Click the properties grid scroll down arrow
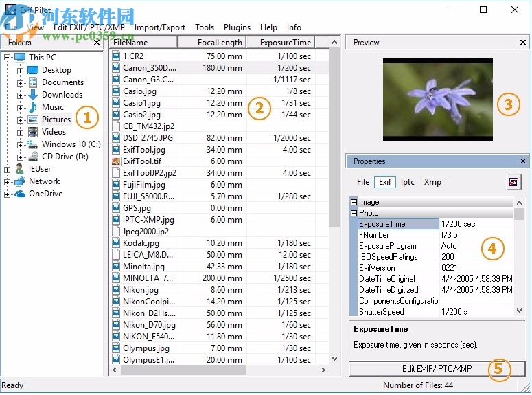Screen dimensions: 532x395 (519, 311)
